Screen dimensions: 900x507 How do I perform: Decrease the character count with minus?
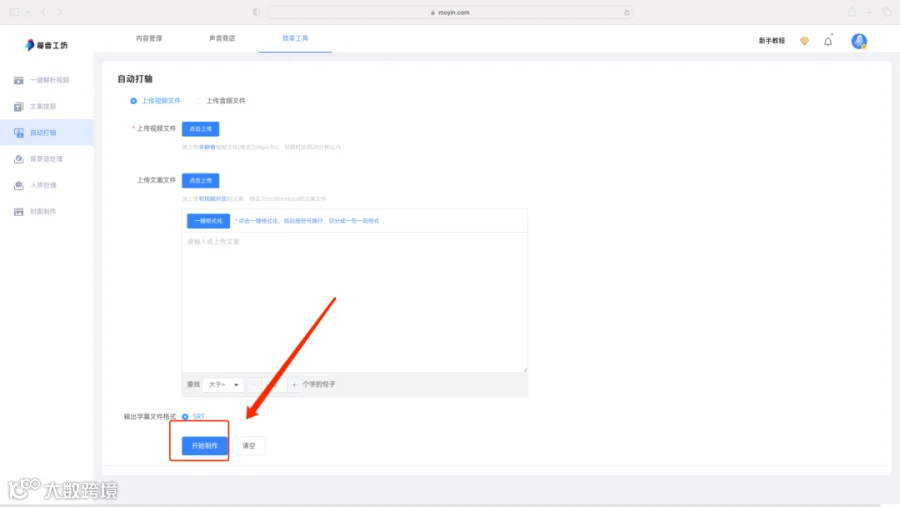click(254, 385)
